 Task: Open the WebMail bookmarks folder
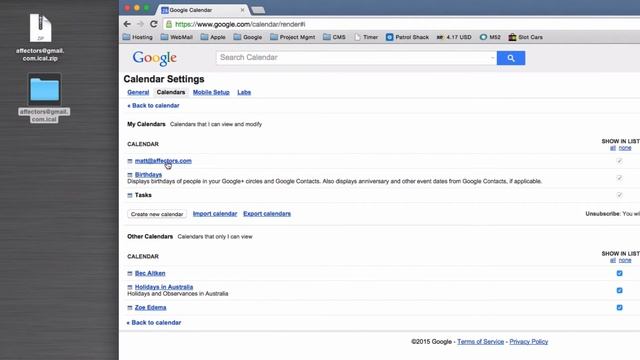pyautogui.click(x=176, y=37)
